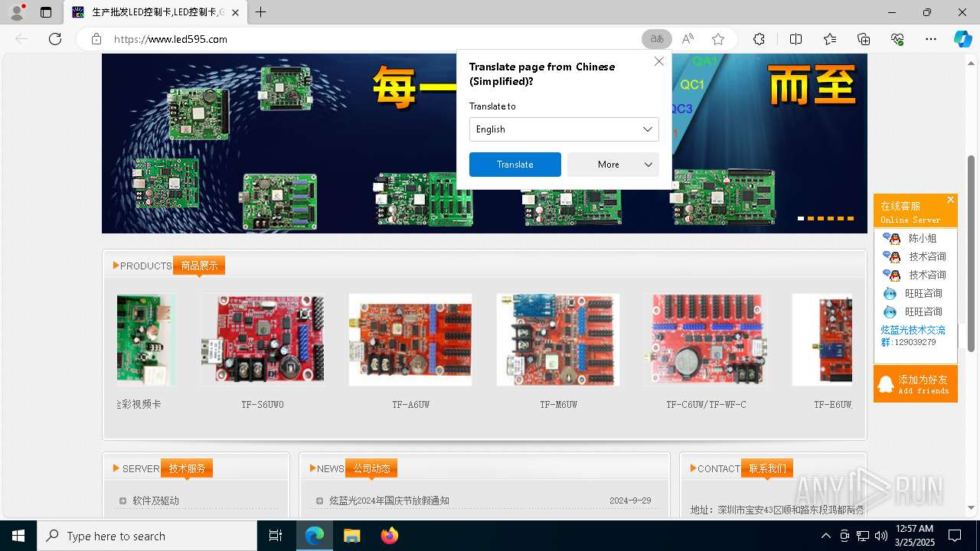Close the translate popup
The height and width of the screenshot is (551, 980).
point(658,61)
